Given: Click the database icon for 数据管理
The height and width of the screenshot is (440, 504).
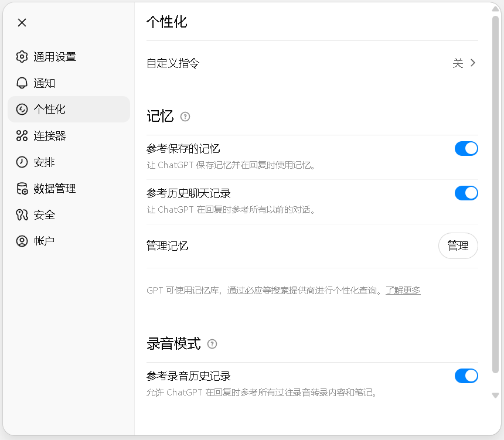Looking at the screenshot, I should [22, 189].
